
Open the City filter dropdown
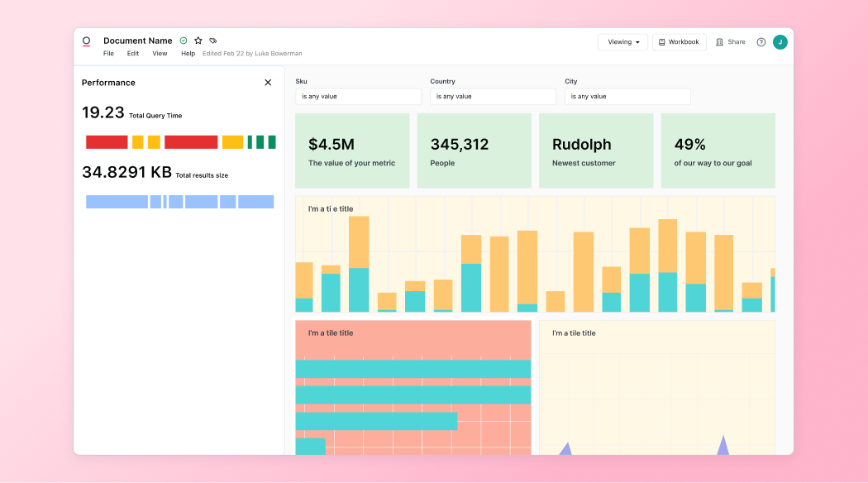627,97
